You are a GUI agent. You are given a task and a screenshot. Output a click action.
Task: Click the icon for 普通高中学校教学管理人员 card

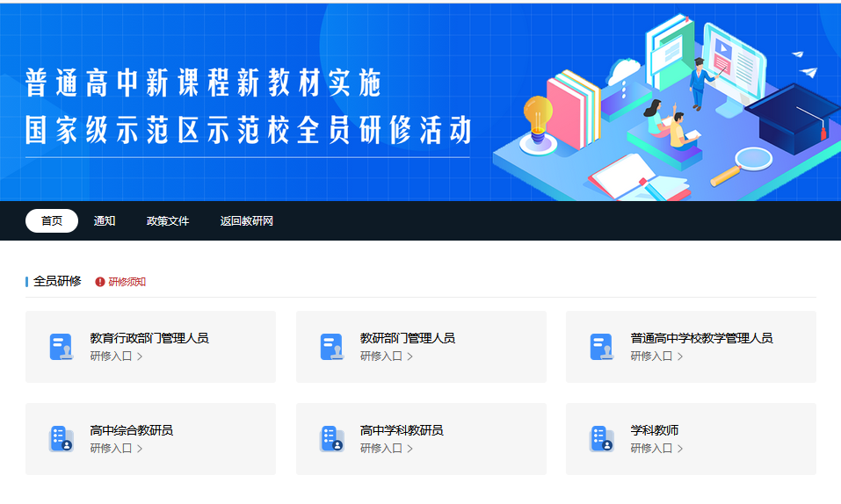[x=602, y=347]
